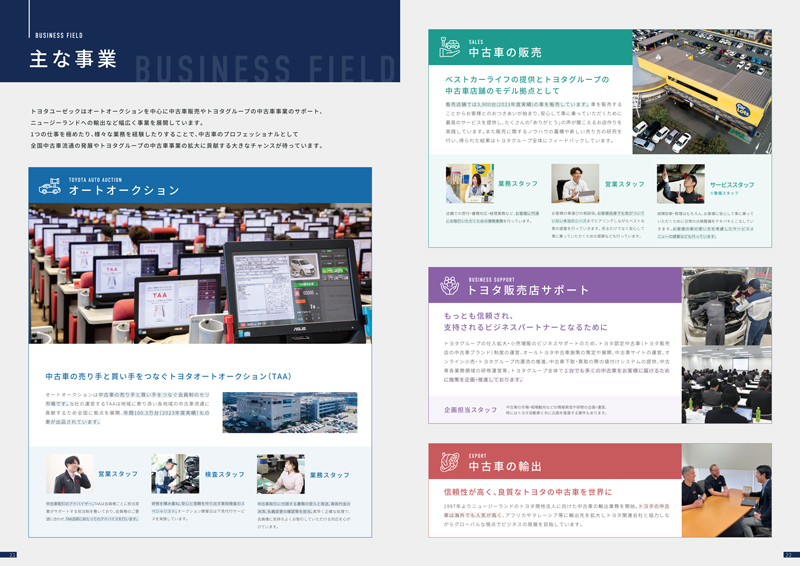Screen dimensions: 800x566
Task: Click the sales 営業スタッフ man with tablet photo
Action: pyautogui.click(x=575, y=184)
